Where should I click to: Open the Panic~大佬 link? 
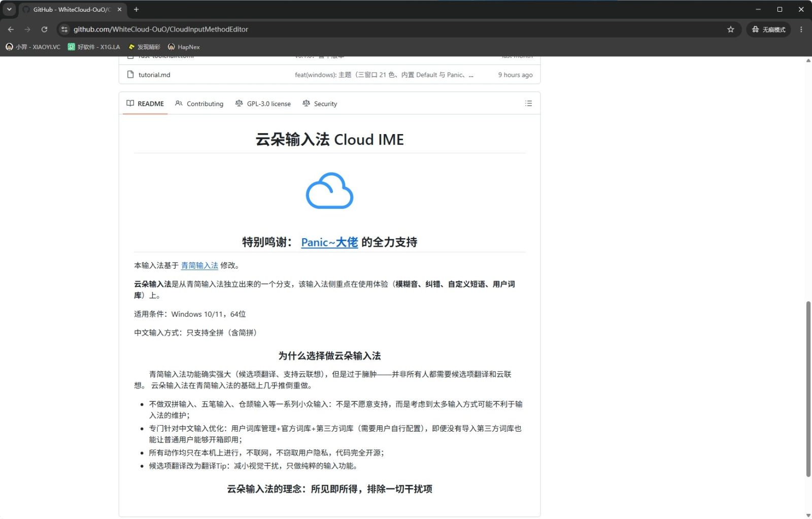point(329,242)
